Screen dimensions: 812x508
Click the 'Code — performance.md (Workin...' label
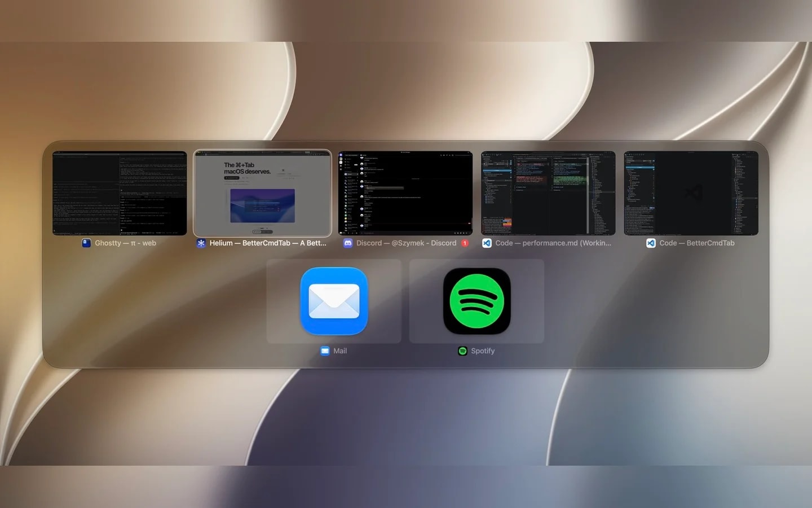pyautogui.click(x=553, y=243)
